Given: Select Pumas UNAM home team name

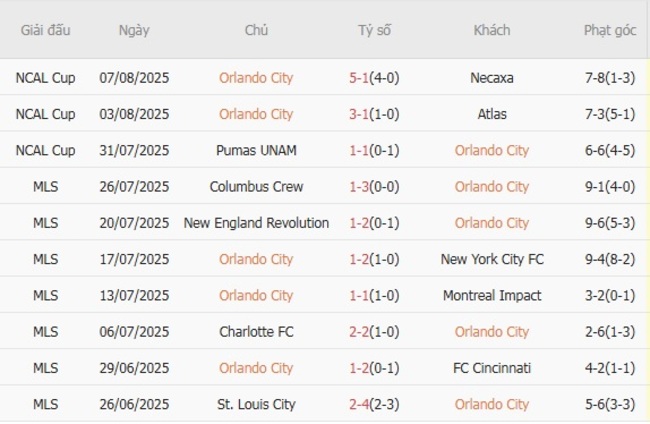Looking at the screenshot, I should [256, 150].
